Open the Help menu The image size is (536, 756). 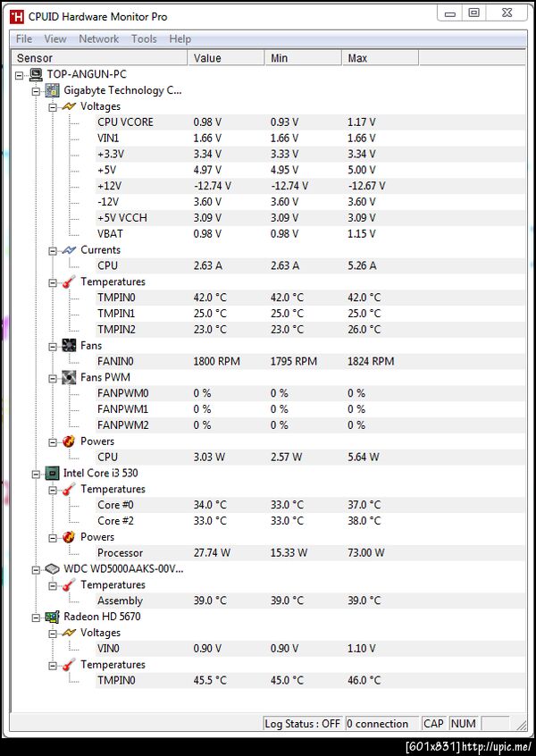180,39
